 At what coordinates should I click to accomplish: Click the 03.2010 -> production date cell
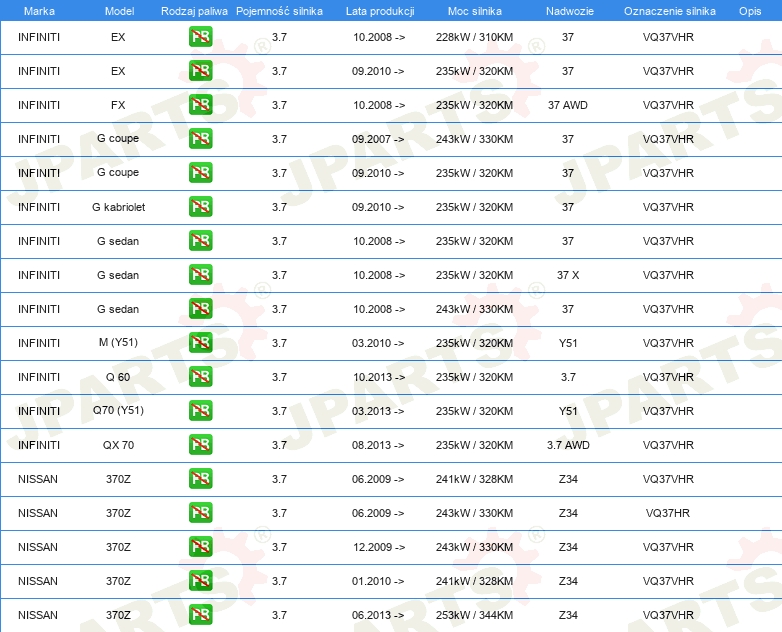(378, 343)
